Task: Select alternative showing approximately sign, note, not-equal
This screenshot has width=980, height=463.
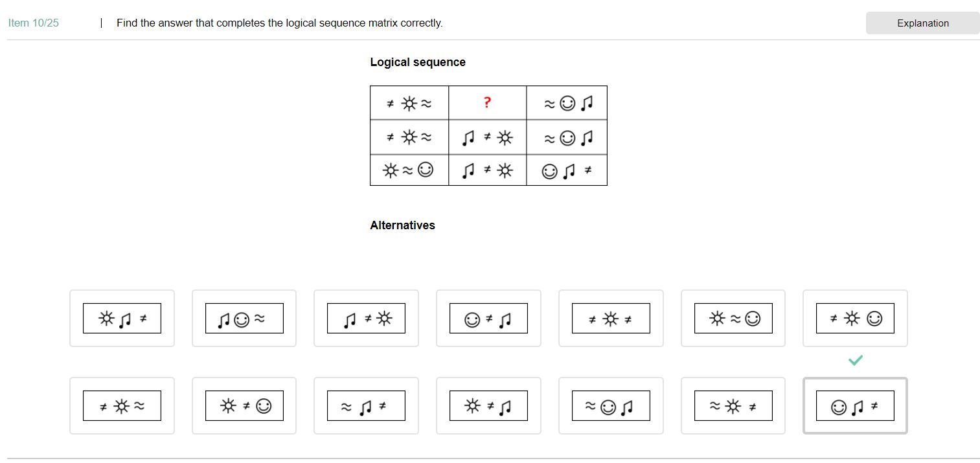Action: [x=366, y=406]
